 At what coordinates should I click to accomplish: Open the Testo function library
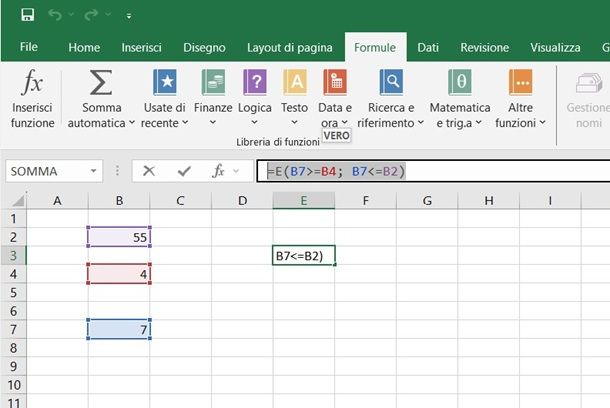coord(295,84)
